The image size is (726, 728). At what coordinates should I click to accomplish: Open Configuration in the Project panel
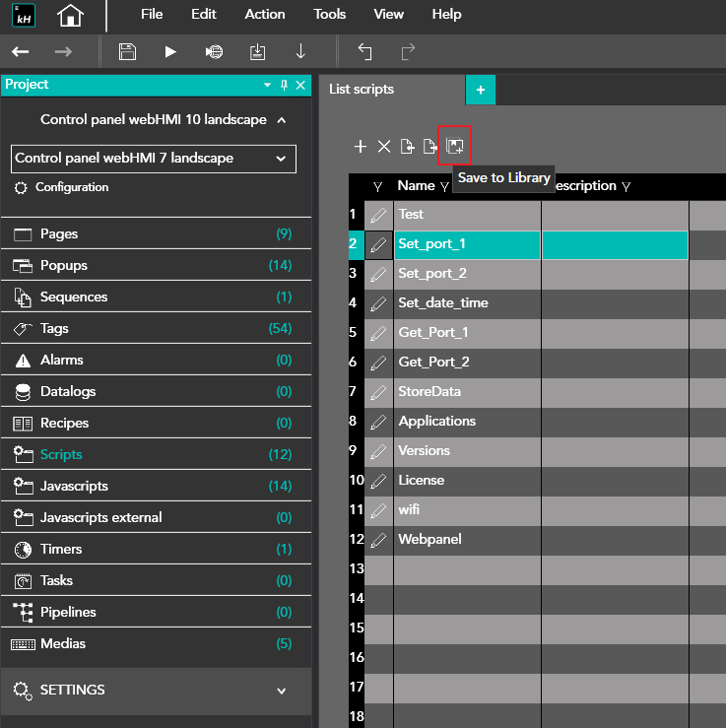72,187
